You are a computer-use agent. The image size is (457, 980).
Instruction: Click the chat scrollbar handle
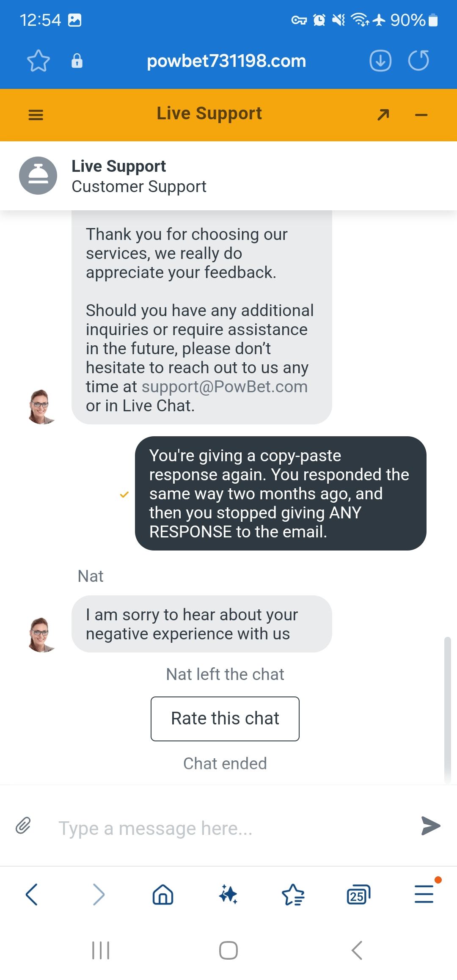coord(447,710)
